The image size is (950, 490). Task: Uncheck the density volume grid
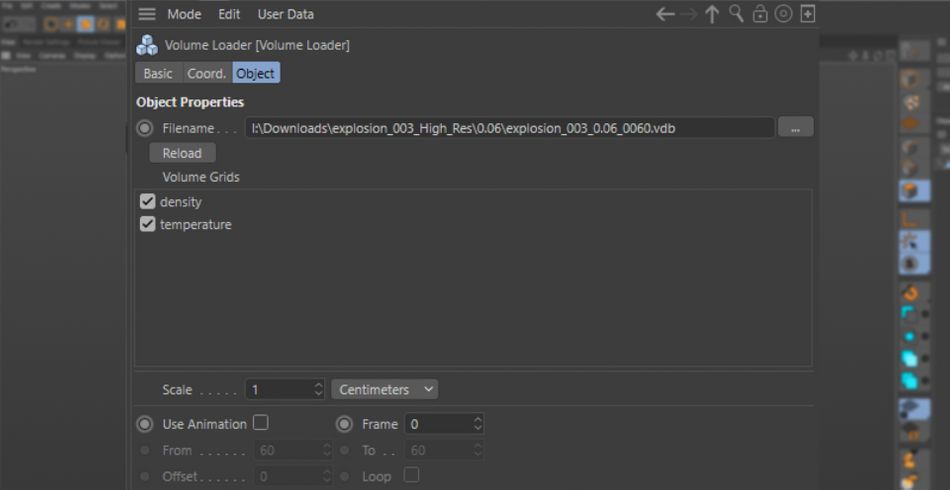[x=148, y=202]
